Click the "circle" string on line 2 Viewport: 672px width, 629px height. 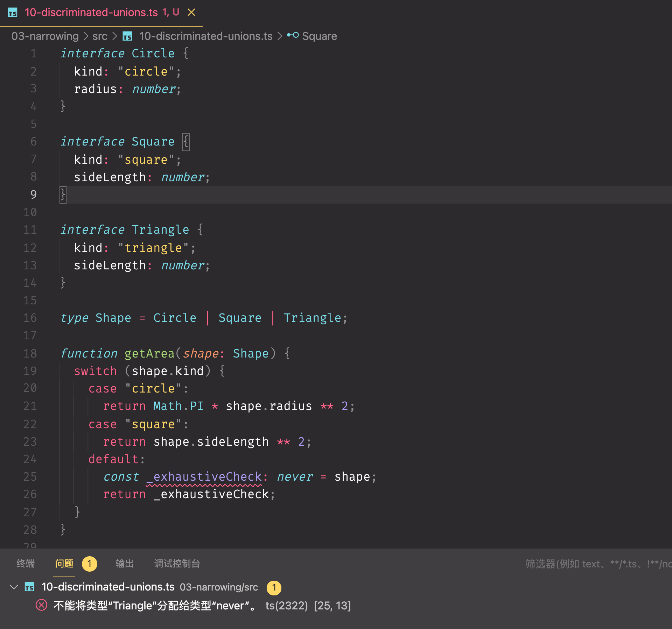[x=146, y=72]
